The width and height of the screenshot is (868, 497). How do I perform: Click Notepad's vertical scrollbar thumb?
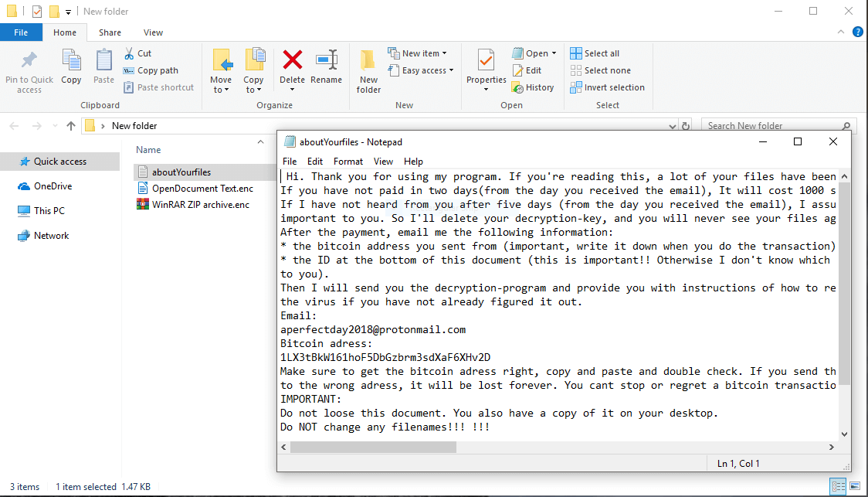(844, 284)
